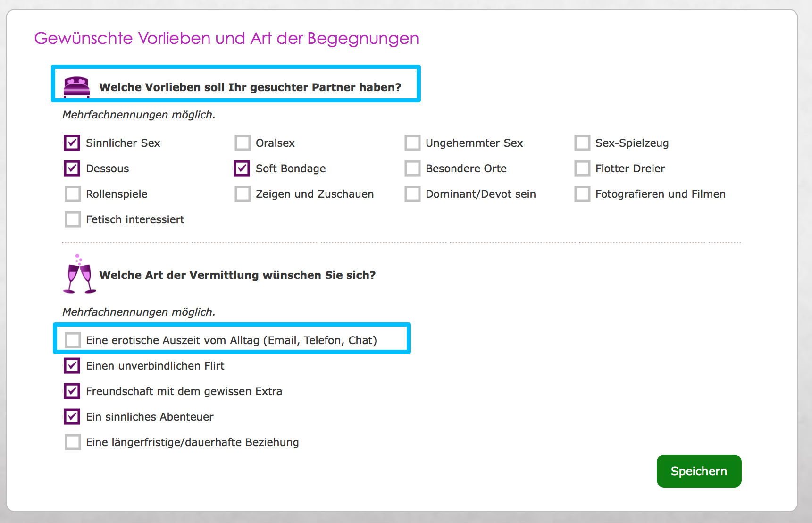Enable Fotografieren und Filmen checkbox
This screenshot has width=812, height=523.
click(582, 194)
